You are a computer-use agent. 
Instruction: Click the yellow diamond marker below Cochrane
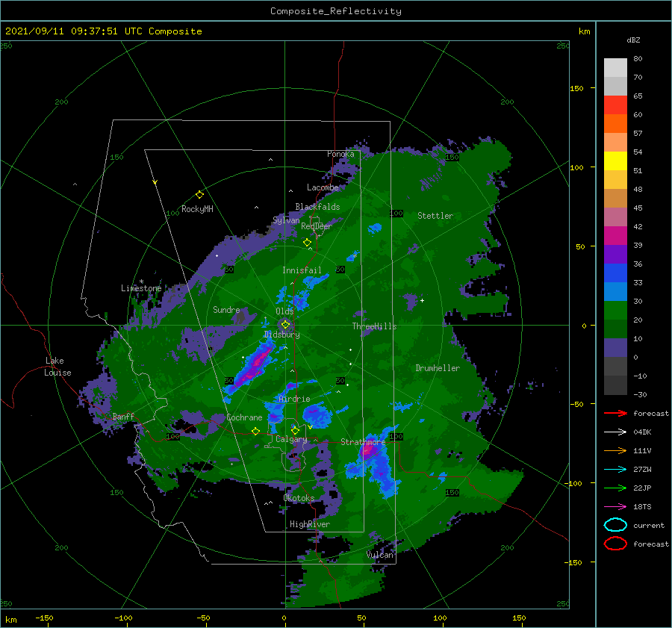[x=255, y=431]
